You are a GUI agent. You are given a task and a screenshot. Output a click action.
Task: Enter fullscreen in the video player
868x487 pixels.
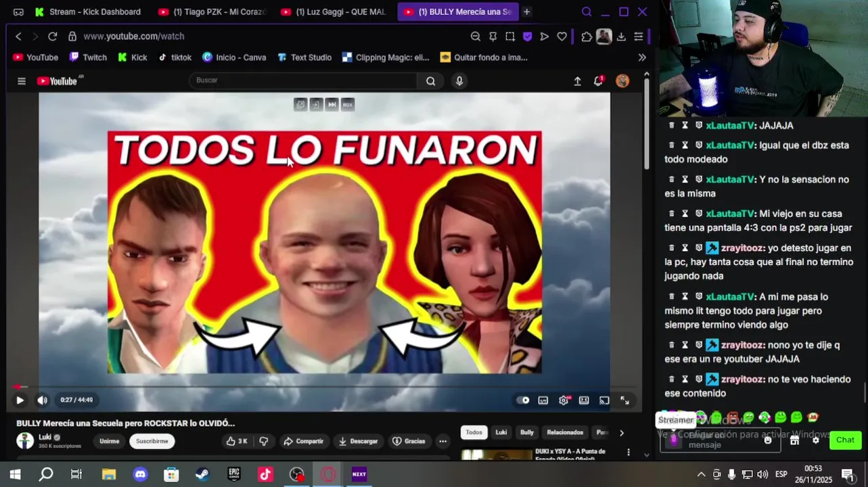coord(625,400)
